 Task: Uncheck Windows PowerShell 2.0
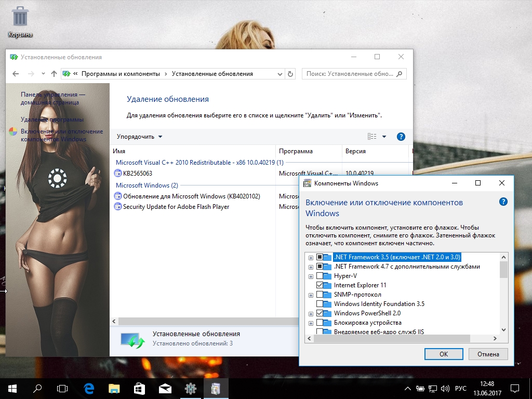(320, 313)
